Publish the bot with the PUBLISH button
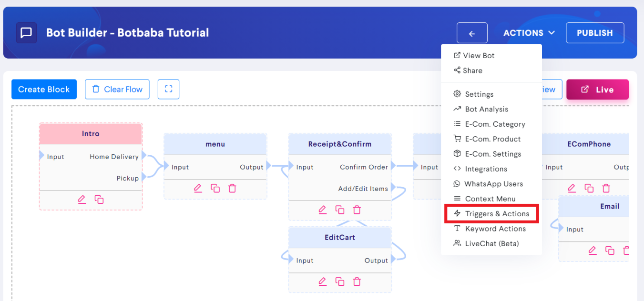The height and width of the screenshot is (301, 644). (x=594, y=32)
